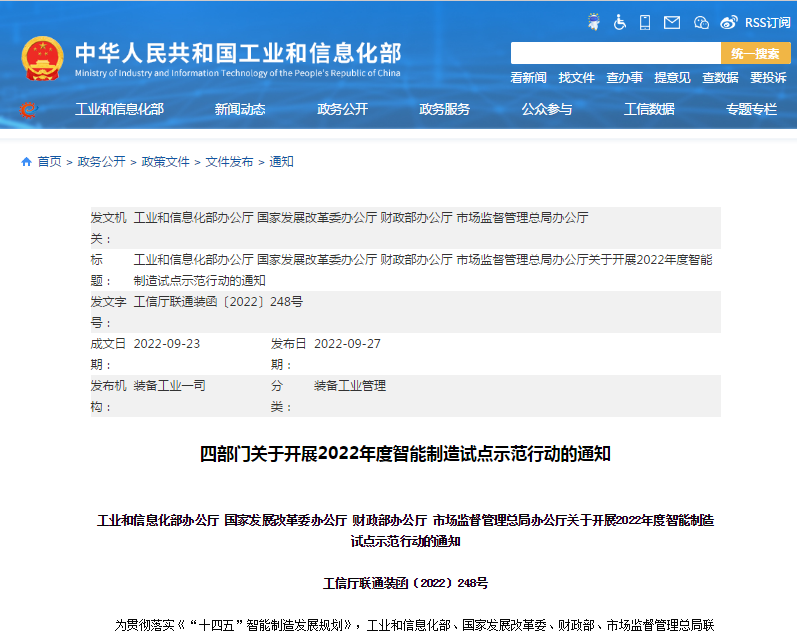Click the national emblem logo

42,58
